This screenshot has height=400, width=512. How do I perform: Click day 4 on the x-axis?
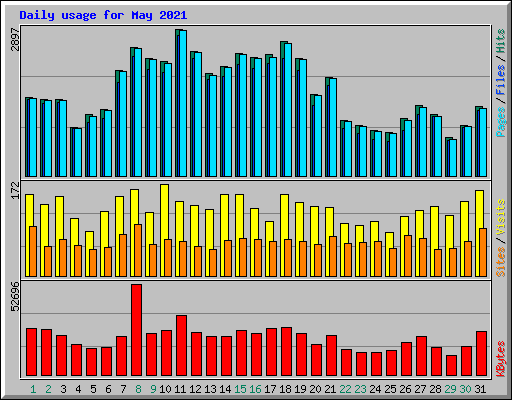click(78, 389)
